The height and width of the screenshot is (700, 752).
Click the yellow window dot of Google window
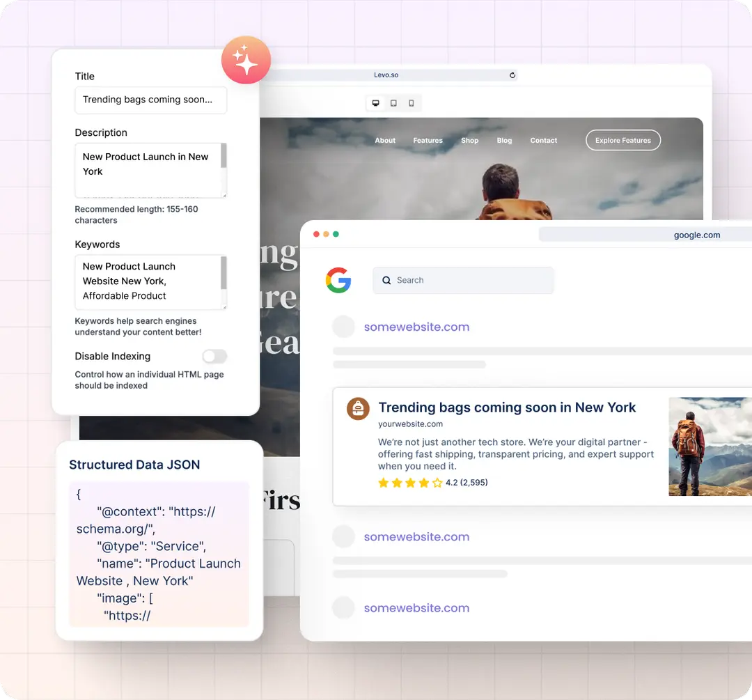[326, 234]
